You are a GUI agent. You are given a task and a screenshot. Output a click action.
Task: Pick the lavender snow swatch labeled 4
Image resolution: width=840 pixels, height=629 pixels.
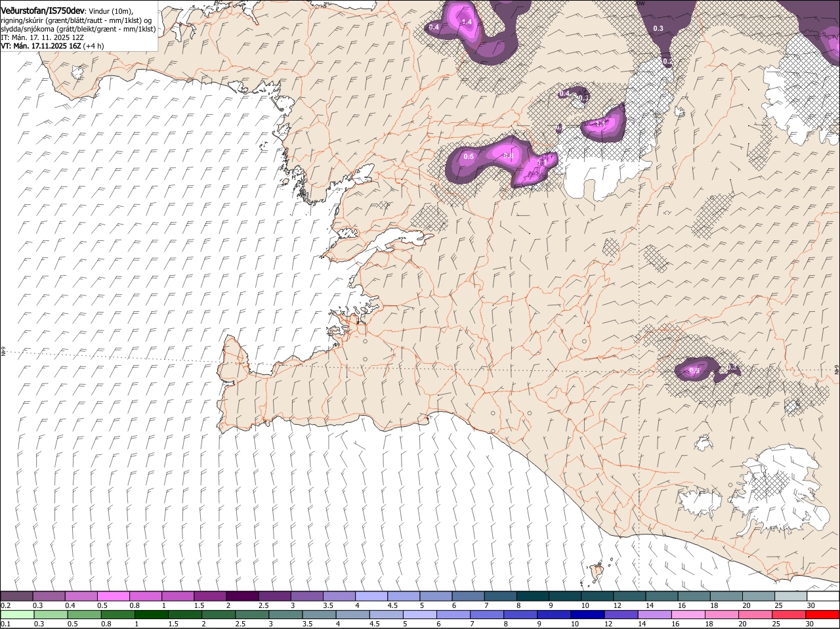(370, 596)
